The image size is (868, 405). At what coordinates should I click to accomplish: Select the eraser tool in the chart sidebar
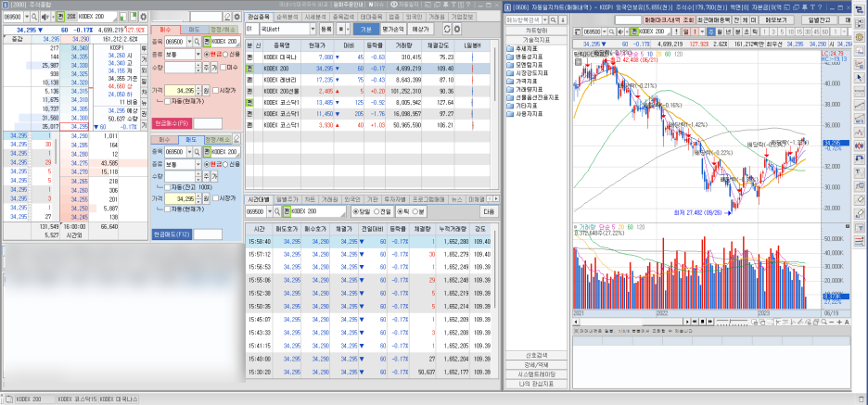coord(859,198)
